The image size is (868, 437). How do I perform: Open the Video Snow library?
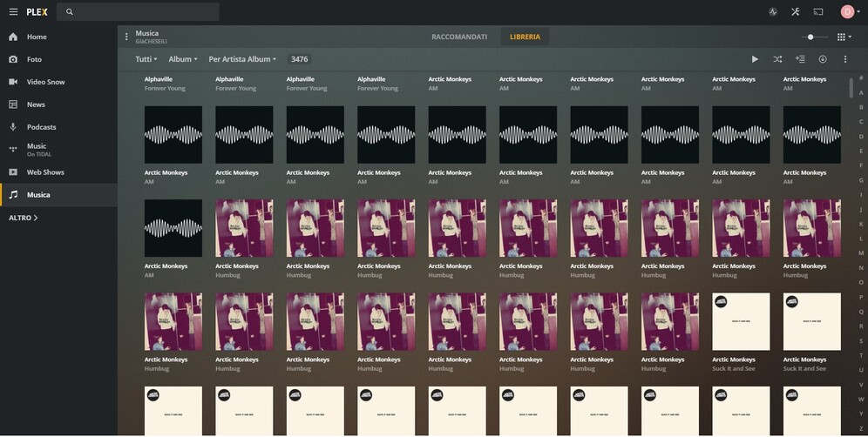click(58, 82)
